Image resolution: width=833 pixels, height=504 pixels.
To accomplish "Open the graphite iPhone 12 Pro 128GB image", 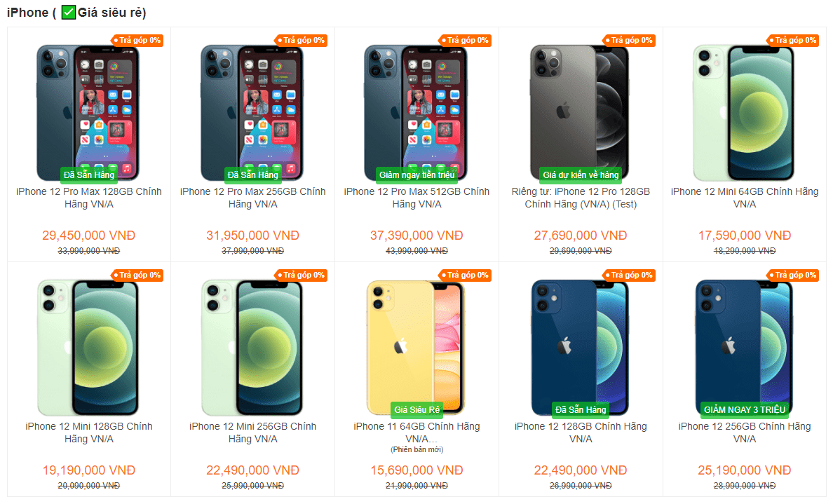I will click(580, 113).
